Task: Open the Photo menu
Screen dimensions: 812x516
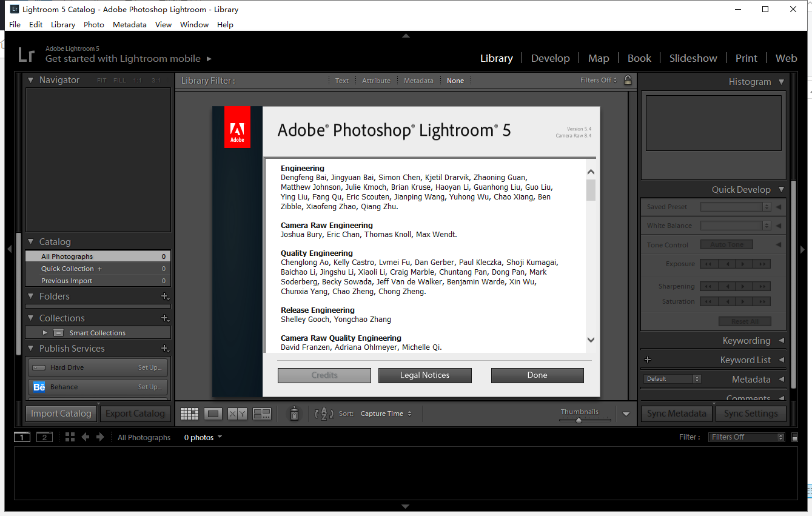Action: point(94,25)
